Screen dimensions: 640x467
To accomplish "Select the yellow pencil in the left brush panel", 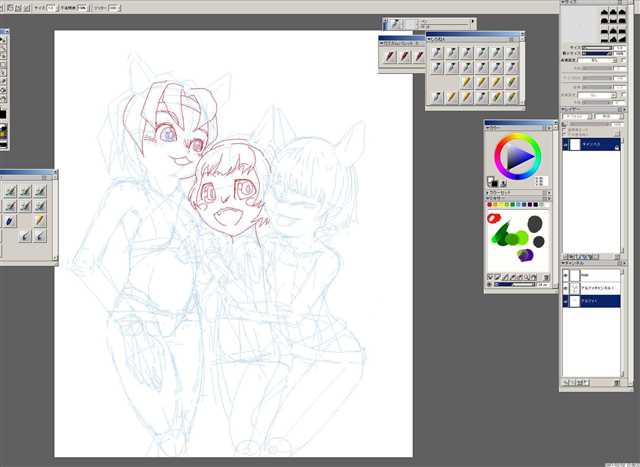I will click(40, 220).
